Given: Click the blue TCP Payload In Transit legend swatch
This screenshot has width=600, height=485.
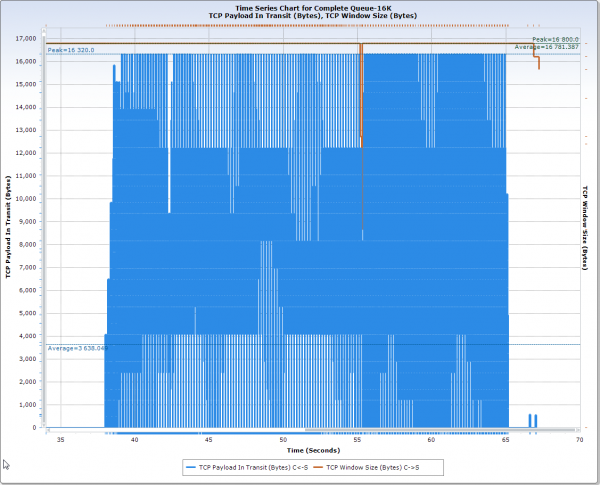Looking at the screenshot, I should [x=191, y=467].
